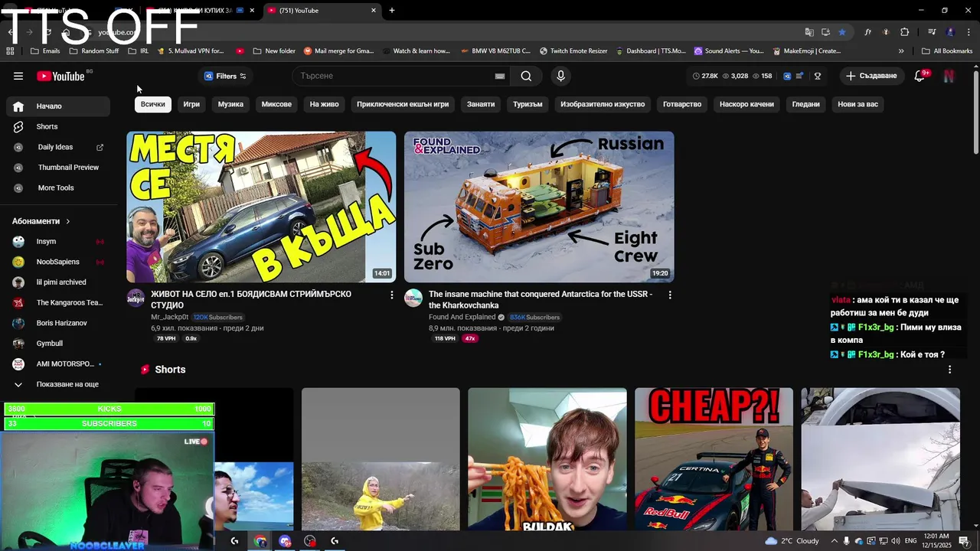The image size is (980, 551).
Task: Select the Музика filter chip
Action: 230,104
